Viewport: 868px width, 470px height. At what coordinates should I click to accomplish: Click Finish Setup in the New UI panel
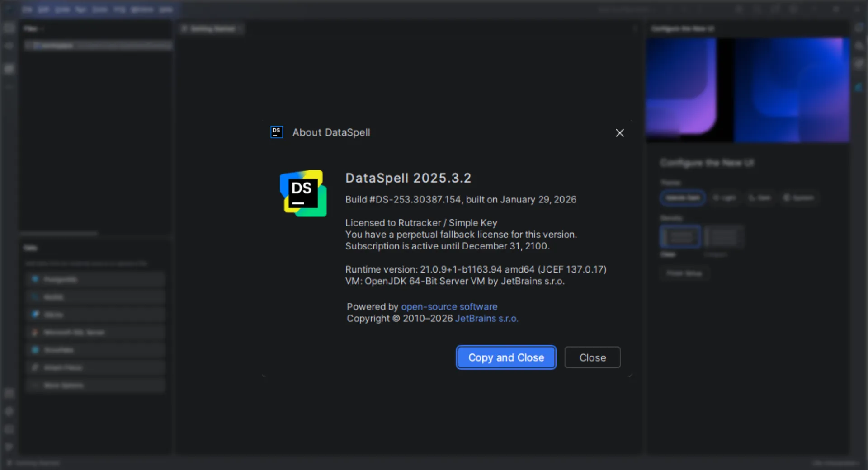pyautogui.click(x=684, y=273)
